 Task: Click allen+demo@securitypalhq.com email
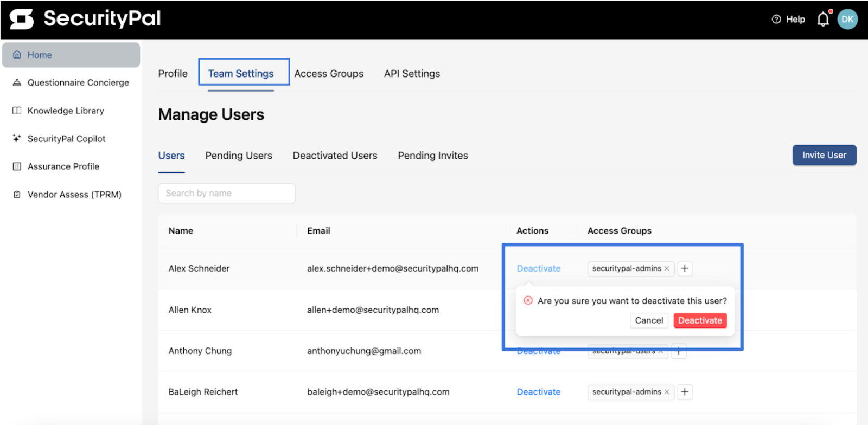[373, 310]
